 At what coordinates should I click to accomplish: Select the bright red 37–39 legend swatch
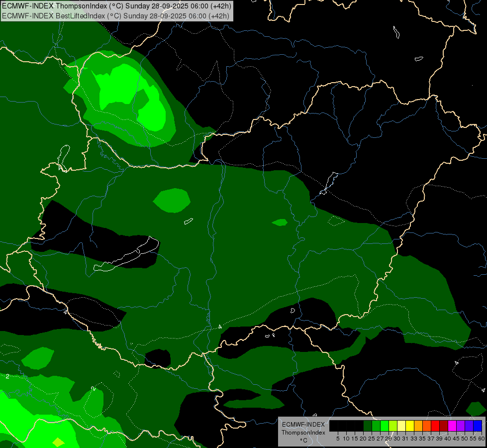[435, 426]
